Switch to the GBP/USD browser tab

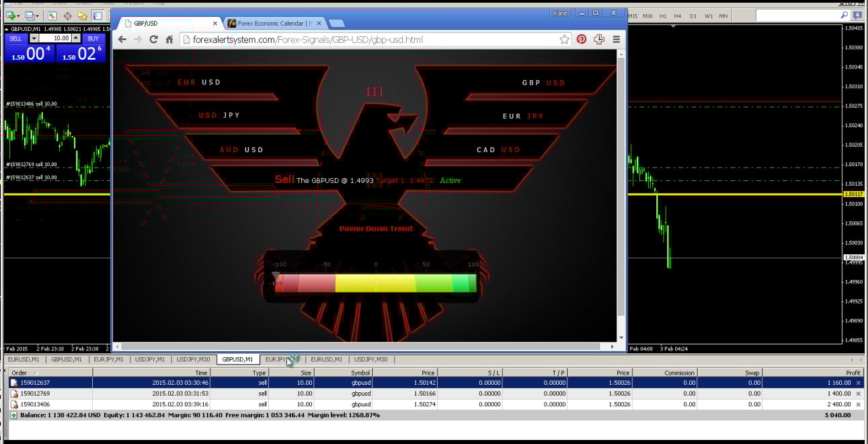coord(168,24)
